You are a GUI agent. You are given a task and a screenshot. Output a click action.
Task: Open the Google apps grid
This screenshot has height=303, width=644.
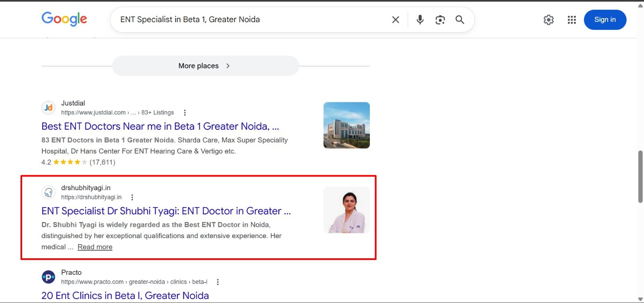coord(572,20)
